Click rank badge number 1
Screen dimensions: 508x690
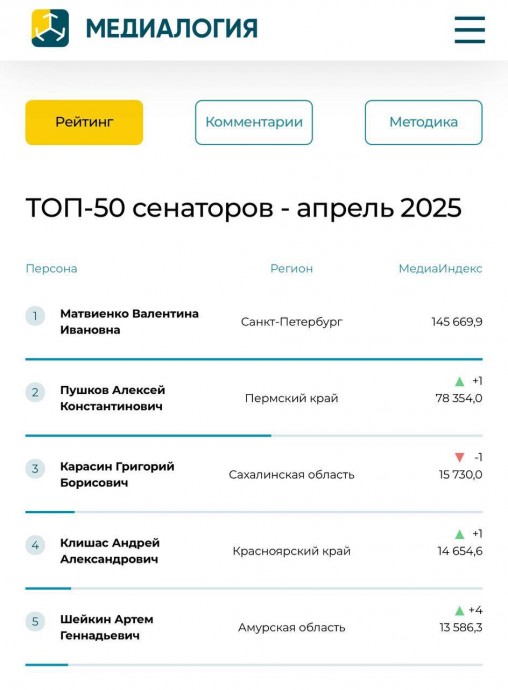35,316
